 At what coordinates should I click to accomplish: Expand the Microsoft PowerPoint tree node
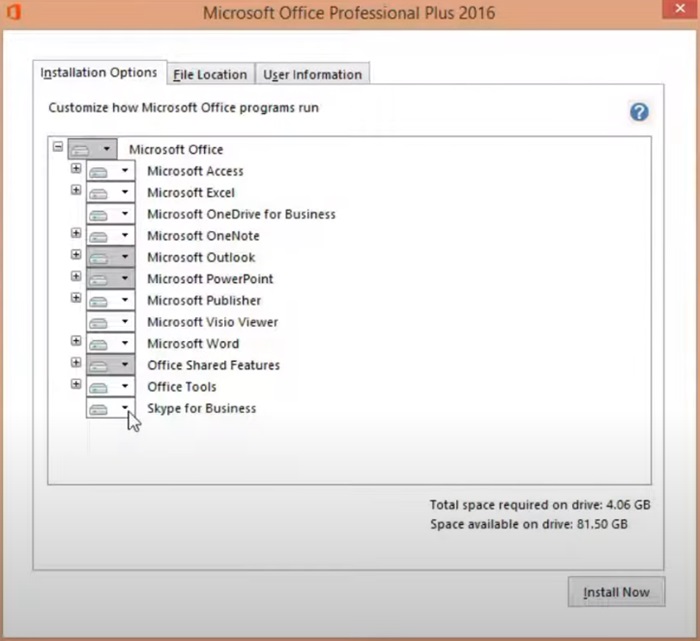click(x=76, y=276)
